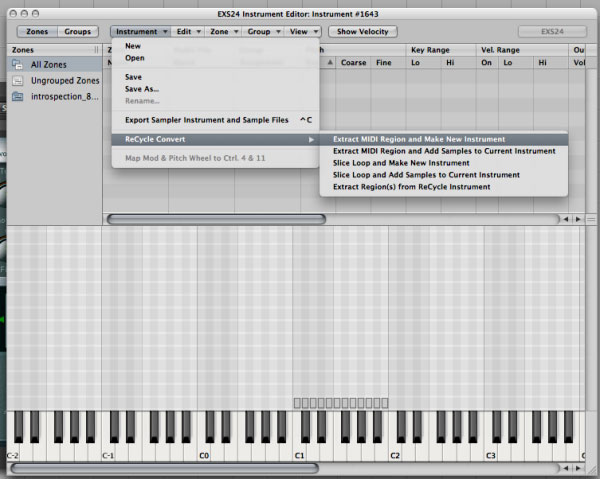Select Ungrouped Zones in sidebar
The width and height of the screenshot is (600, 479).
pyautogui.click(x=55, y=80)
